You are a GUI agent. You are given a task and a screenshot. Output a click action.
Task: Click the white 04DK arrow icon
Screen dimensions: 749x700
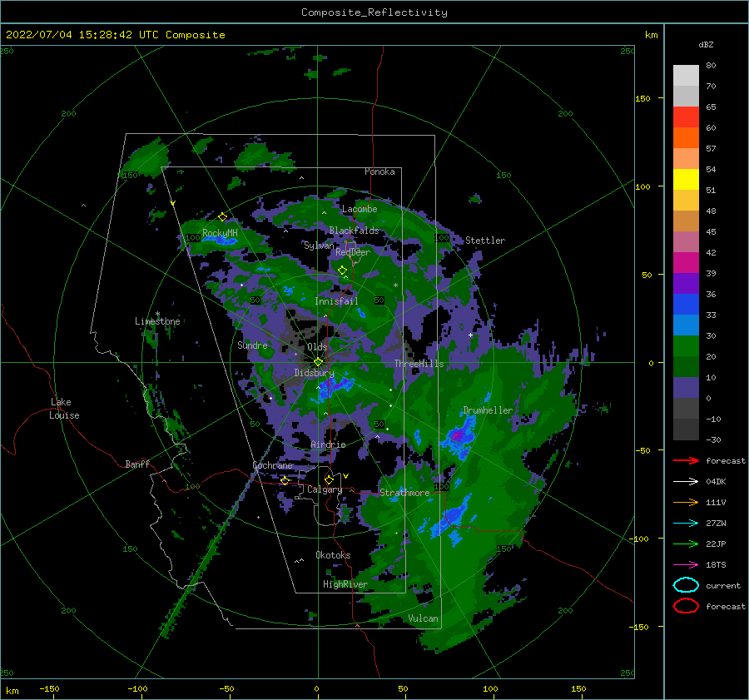686,482
